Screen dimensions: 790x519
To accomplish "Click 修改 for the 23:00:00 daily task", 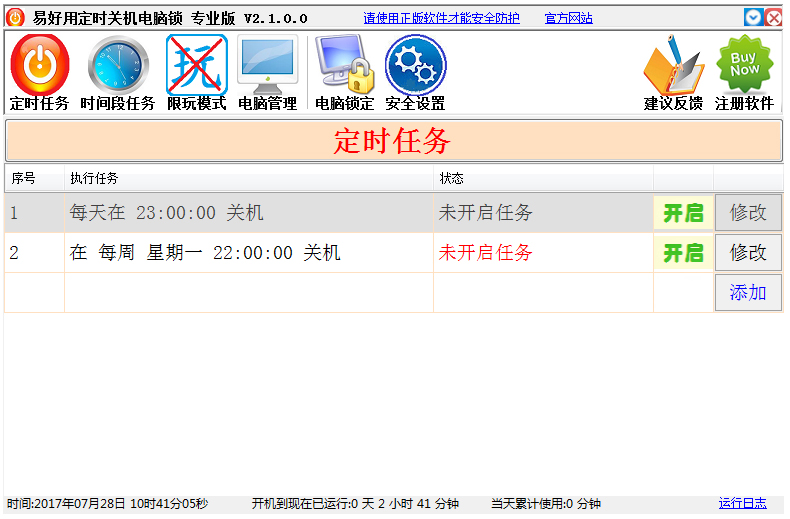I will pyautogui.click(x=748, y=212).
